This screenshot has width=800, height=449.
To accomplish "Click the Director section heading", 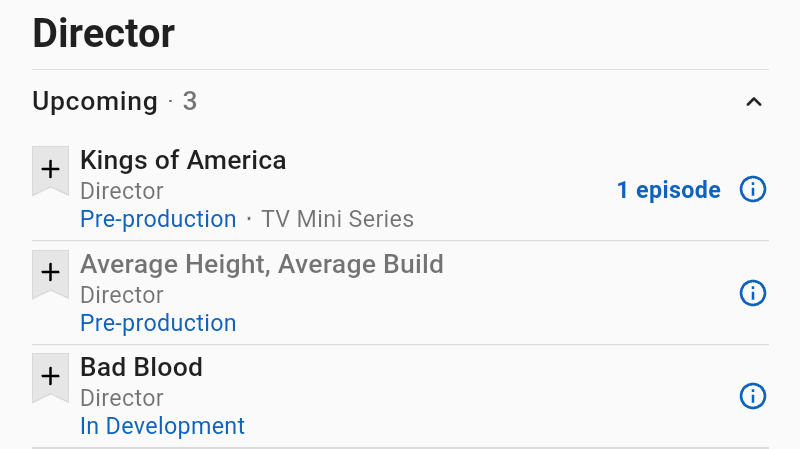I will [104, 34].
